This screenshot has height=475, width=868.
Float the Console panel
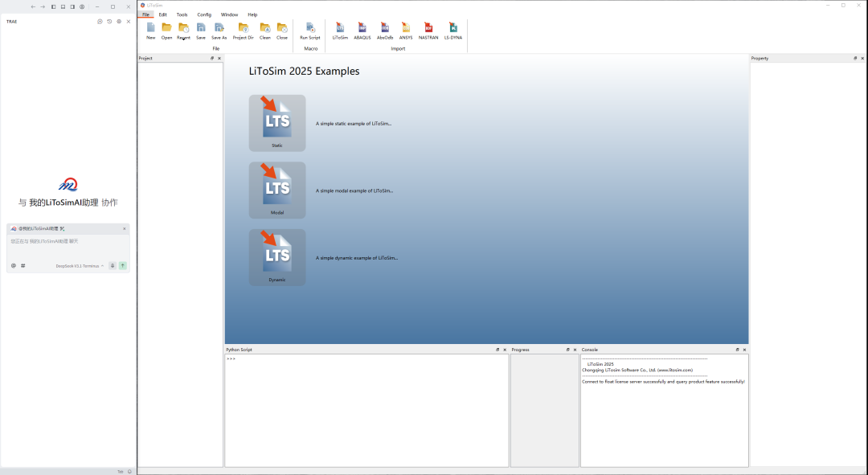[737, 350]
